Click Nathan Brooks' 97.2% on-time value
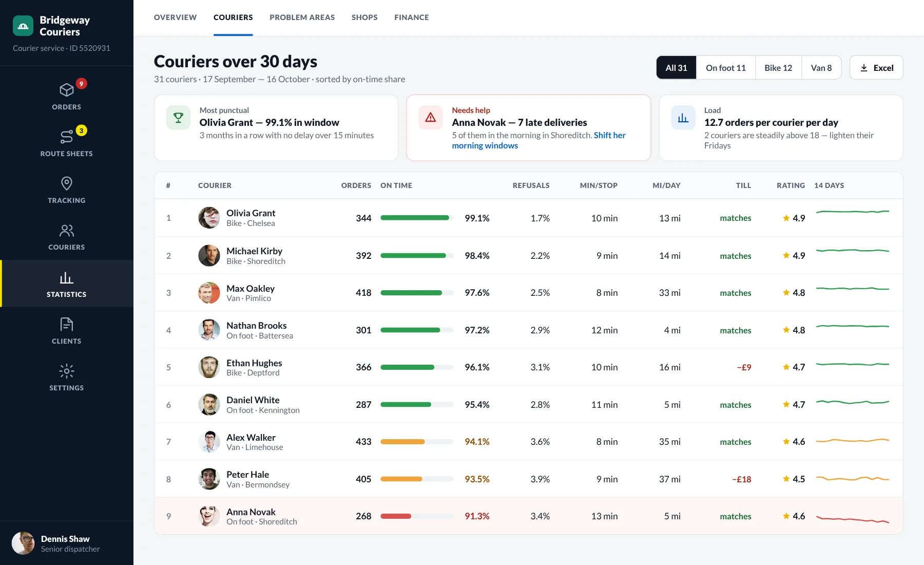This screenshot has height=565, width=924. [x=477, y=330]
